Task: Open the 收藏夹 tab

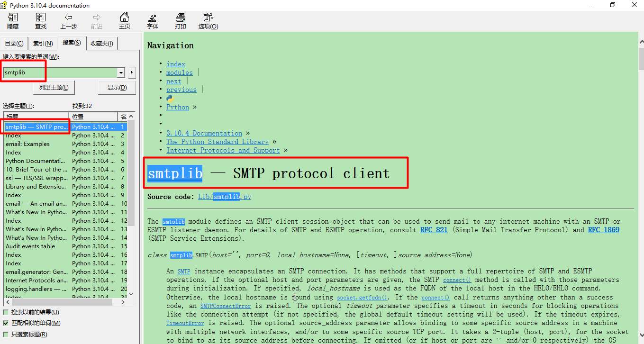Action: click(x=102, y=44)
